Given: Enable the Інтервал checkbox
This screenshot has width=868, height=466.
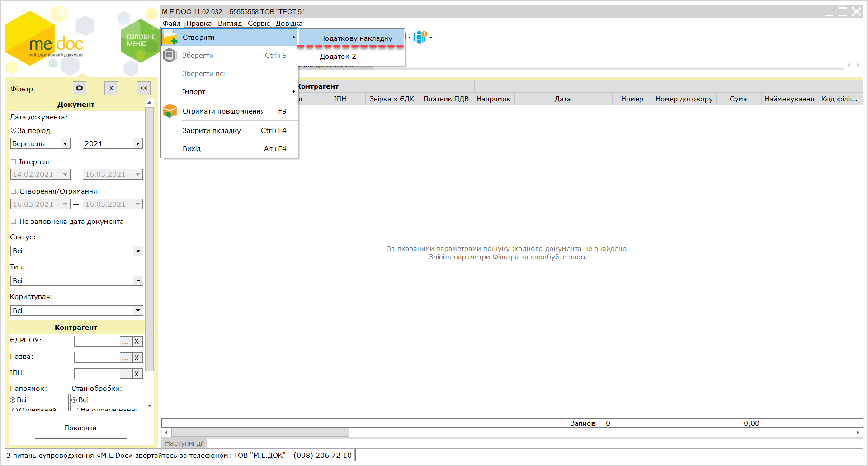Looking at the screenshot, I should click(14, 162).
